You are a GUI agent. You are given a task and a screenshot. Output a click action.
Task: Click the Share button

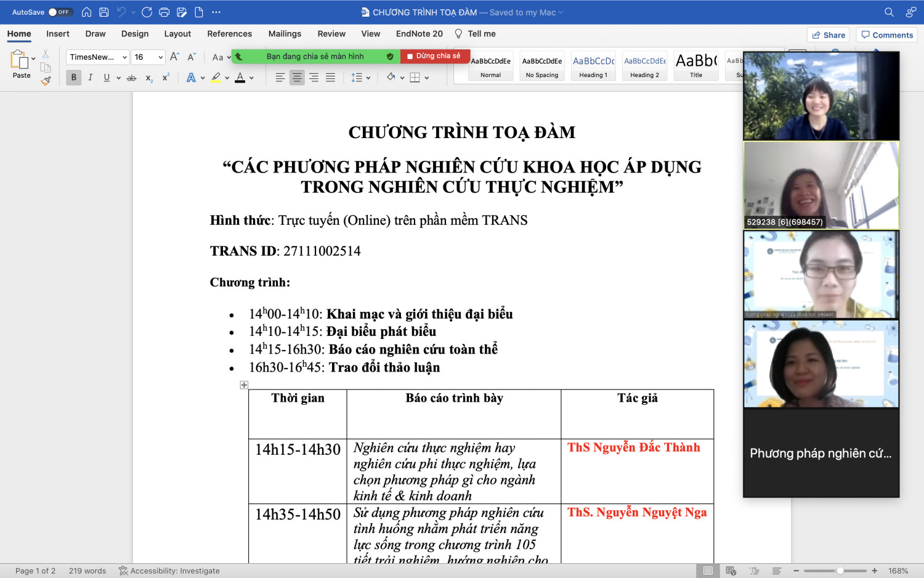(x=828, y=35)
